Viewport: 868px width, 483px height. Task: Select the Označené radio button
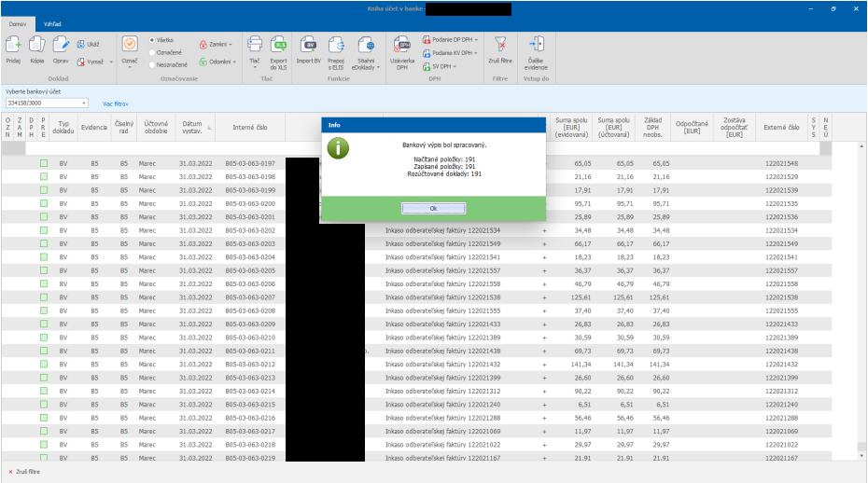coord(152,52)
